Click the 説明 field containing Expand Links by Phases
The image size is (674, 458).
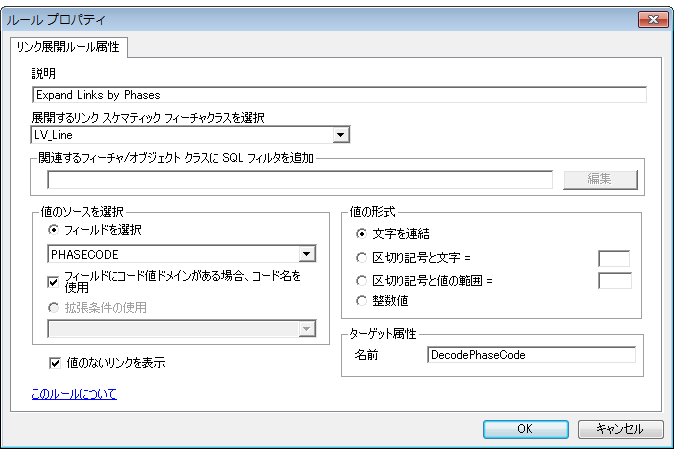click(339, 95)
